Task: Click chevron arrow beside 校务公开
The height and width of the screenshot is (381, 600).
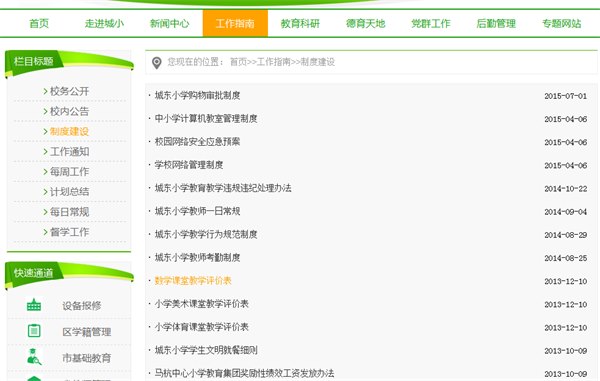Action: [x=46, y=91]
